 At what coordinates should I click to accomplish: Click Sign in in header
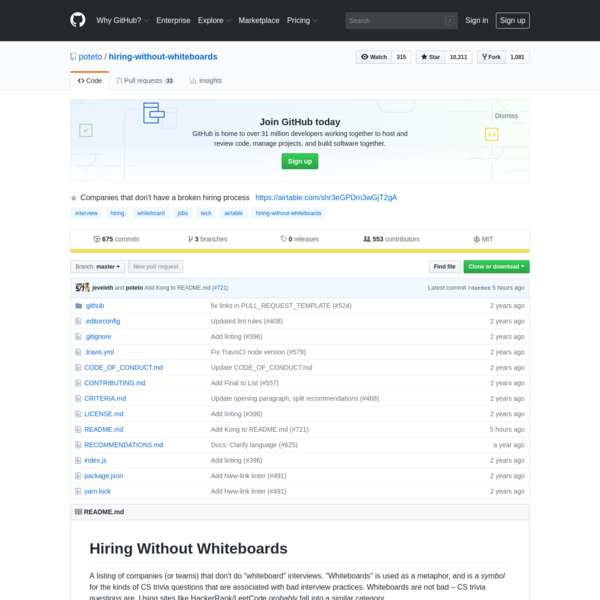(476, 21)
